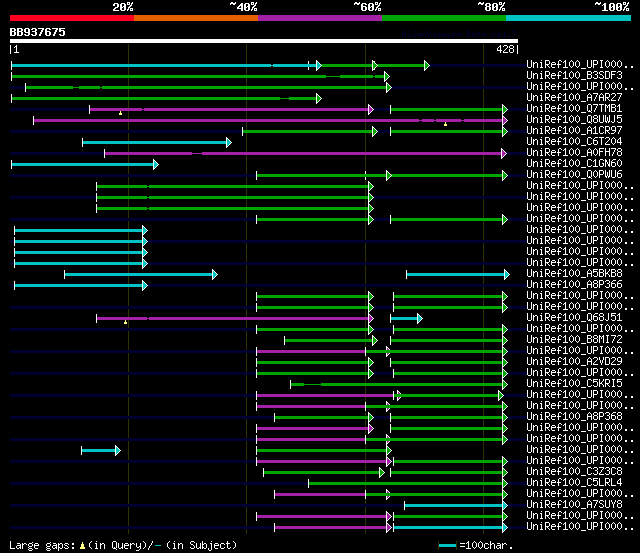Select the UniRef100_C5KRI5 label
This screenshot has width=640, height=553.
(574, 384)
